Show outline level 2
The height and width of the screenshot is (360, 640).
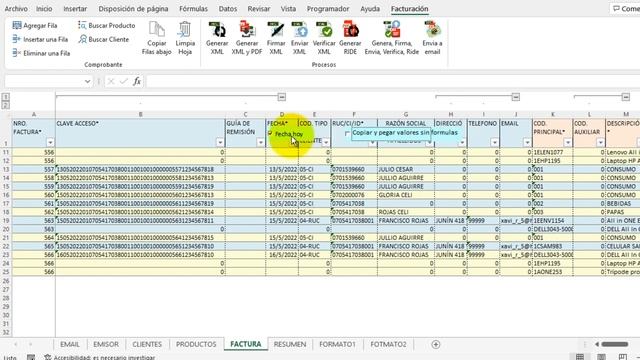6,105
